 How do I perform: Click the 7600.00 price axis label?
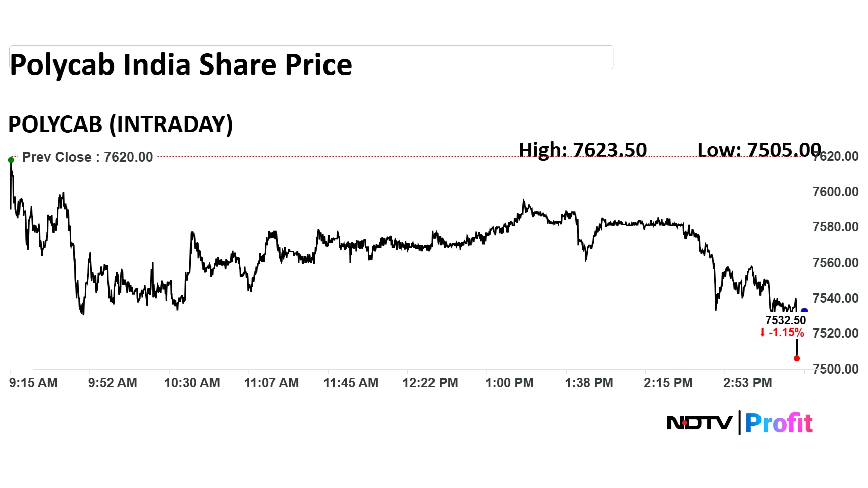(x=835, y=192)
